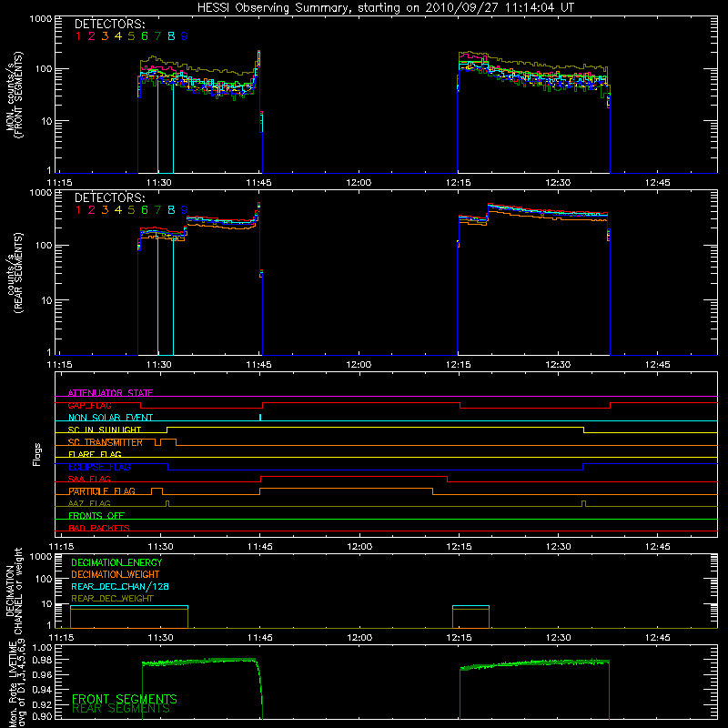Click the BAD_PACKETS flag label
Image resolution: width=728 pixels, height=728 pixels.
pos(99,528)
